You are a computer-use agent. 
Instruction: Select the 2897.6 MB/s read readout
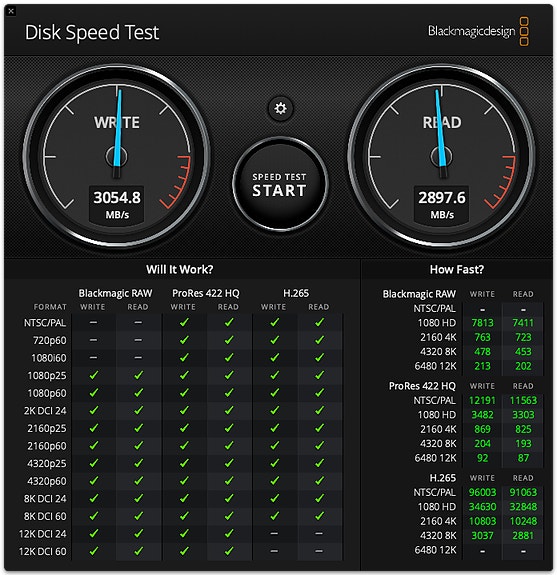442,205
